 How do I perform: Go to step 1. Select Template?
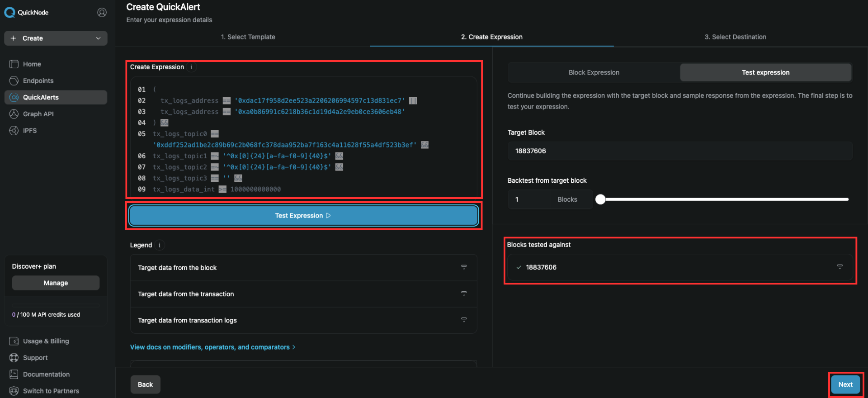[248, 37]
